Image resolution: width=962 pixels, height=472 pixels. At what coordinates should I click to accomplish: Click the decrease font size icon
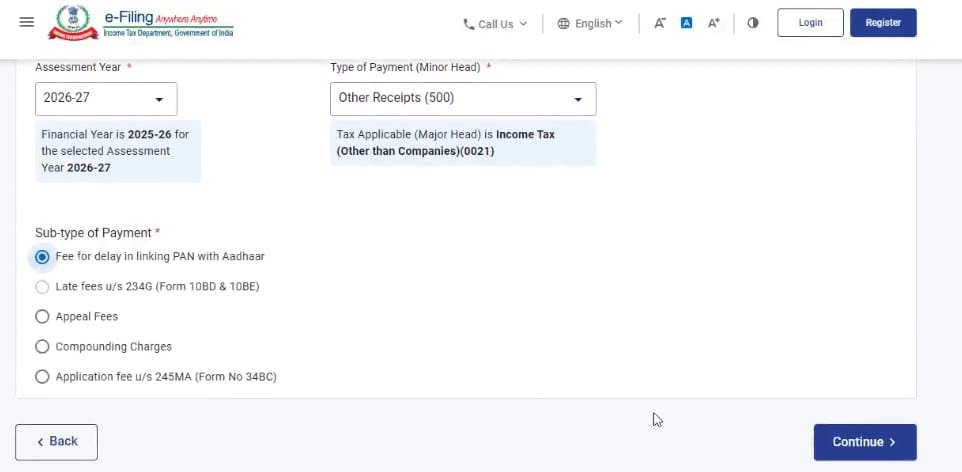[x=660, y=23]
